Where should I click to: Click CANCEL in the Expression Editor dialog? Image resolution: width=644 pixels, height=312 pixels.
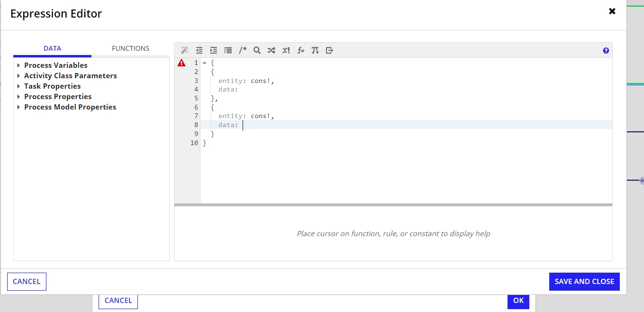(27, 282)
